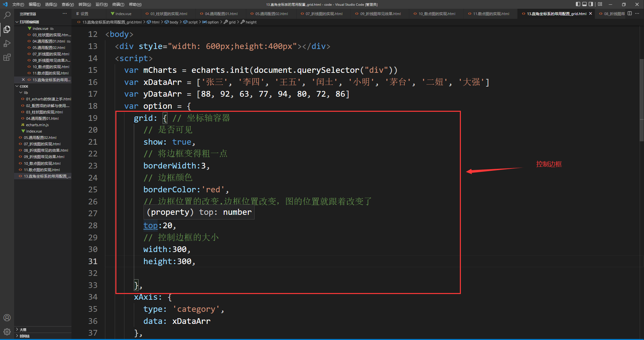Viewport: 644px width, 340px height.
Task: Switch to the 03_柱状图的实现.html tab
Action: (167, 14)
